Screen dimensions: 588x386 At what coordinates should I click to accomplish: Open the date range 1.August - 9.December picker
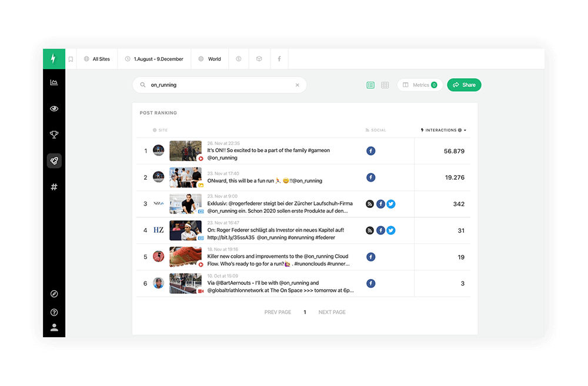click(154, 59)
